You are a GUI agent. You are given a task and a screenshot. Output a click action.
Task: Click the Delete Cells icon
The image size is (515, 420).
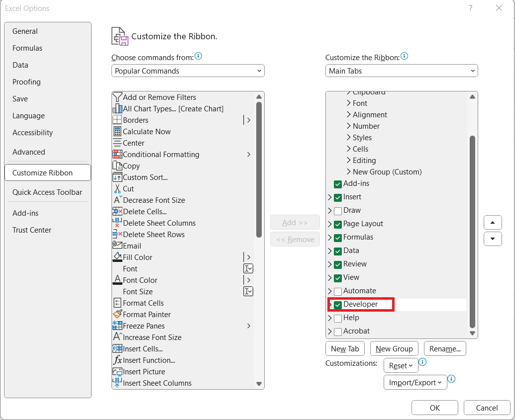117,212
